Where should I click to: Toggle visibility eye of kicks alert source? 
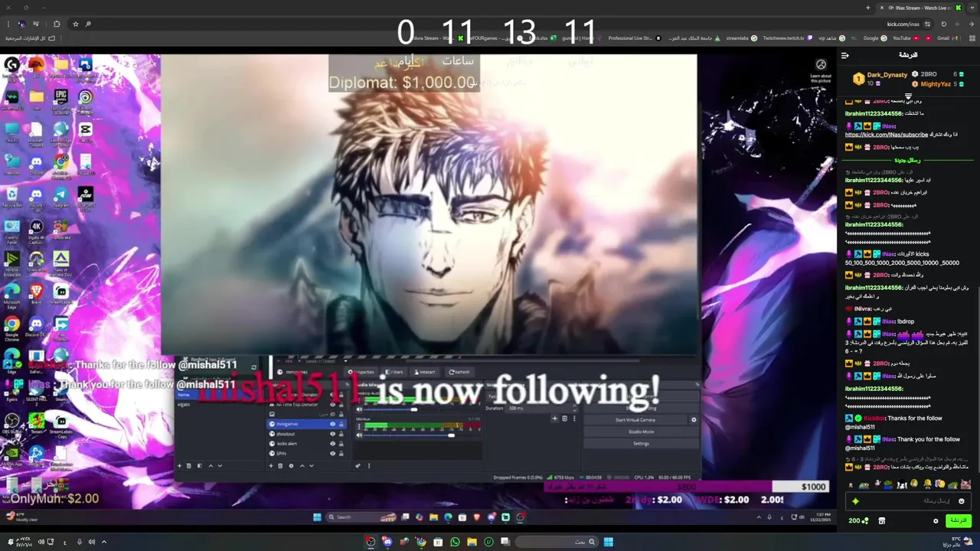[332, 444]
